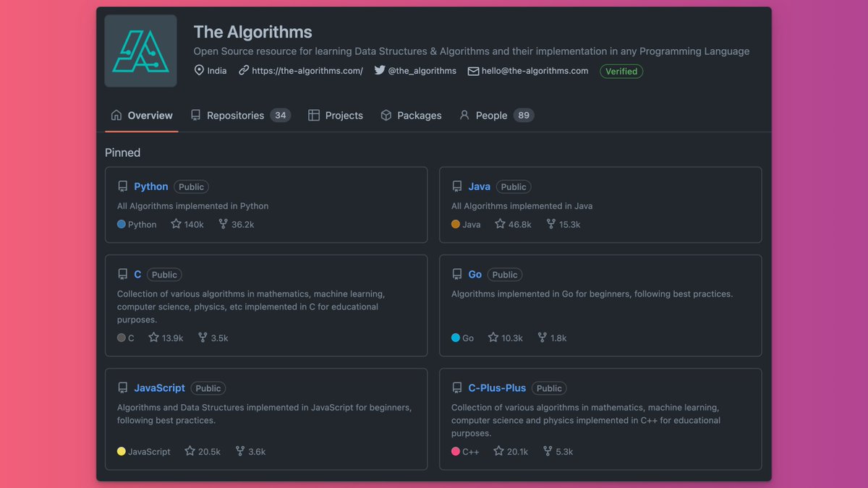Open the @the_algorithms Twitter handle
The height and width of the screenshot is (488, 868).
point(422,71)
